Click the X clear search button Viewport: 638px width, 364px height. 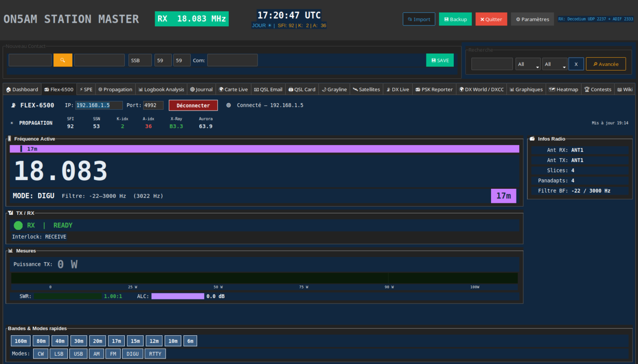click(576, 64)
